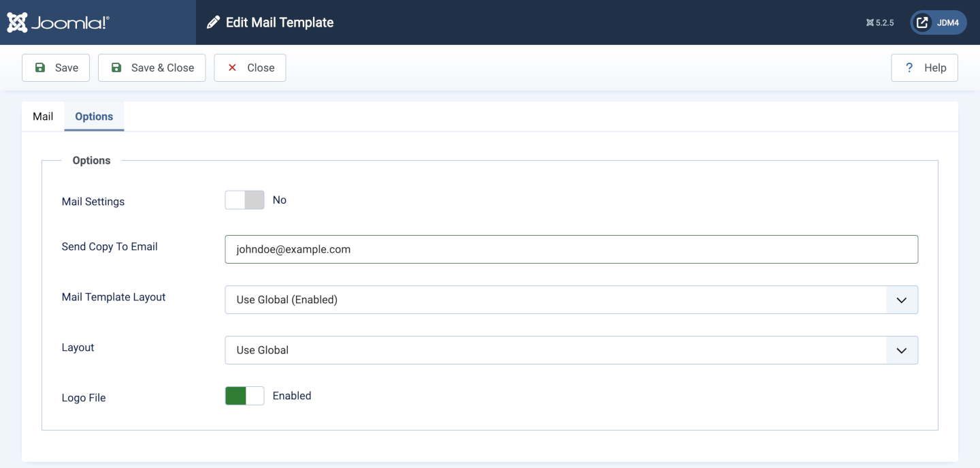The width and height of the screenshot is (980, 468).
Task: Open the Help button
Action: [x=924, y=67]
